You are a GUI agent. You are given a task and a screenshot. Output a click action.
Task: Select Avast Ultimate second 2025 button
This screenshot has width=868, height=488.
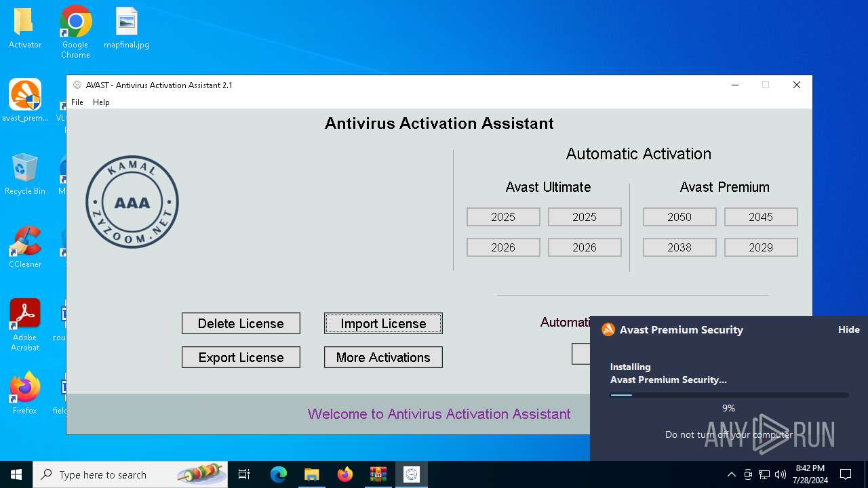coord(585,217)
